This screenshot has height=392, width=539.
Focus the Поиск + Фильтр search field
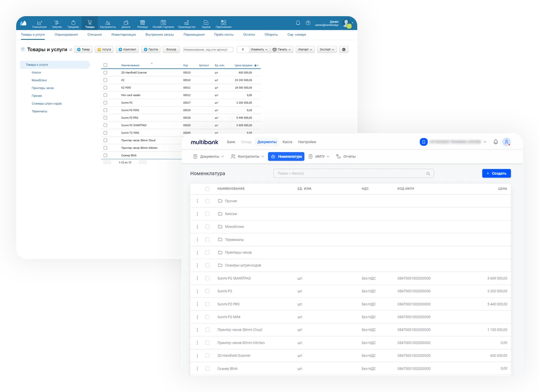coord(353,173)
